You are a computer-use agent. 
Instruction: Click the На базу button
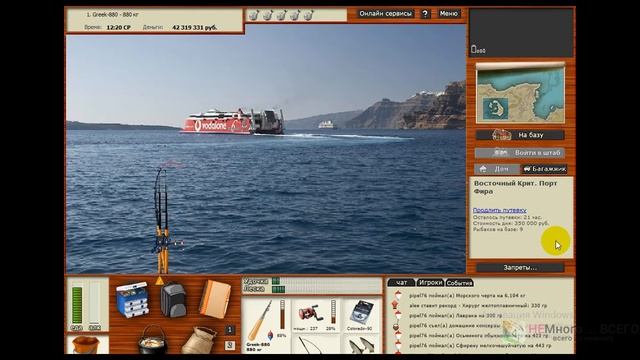click(x=520, y=135)
